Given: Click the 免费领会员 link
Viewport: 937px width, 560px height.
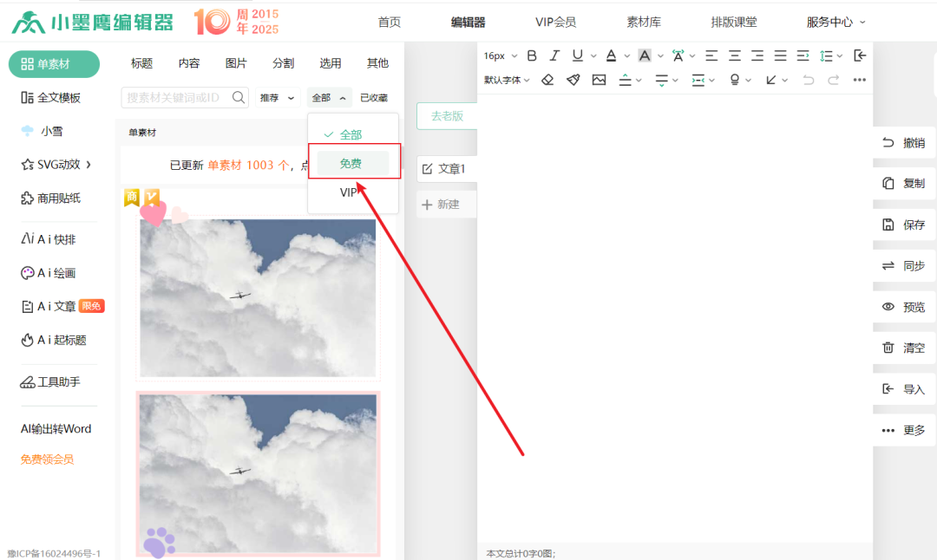Looking at the screenshot, I should click(47, 459).
